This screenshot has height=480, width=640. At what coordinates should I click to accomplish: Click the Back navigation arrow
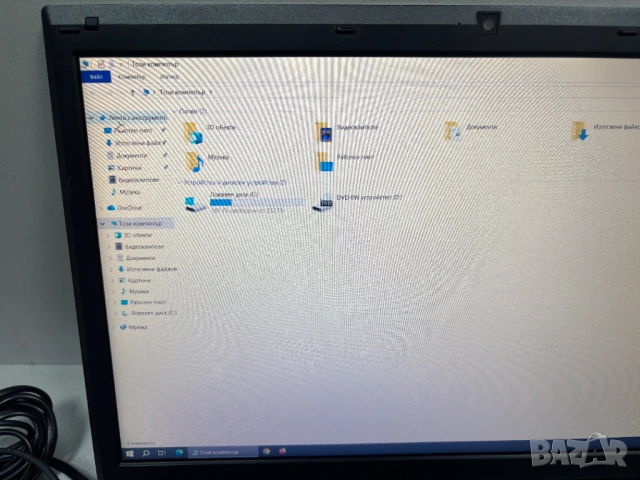click(x=93, y=93)
